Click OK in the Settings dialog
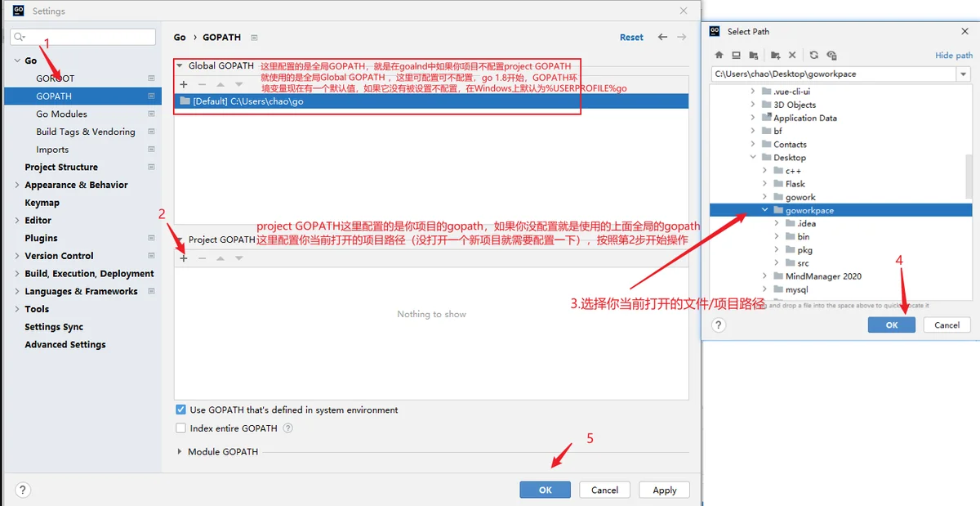The height and width of the screenshot is (506, 980). (546, 490)
